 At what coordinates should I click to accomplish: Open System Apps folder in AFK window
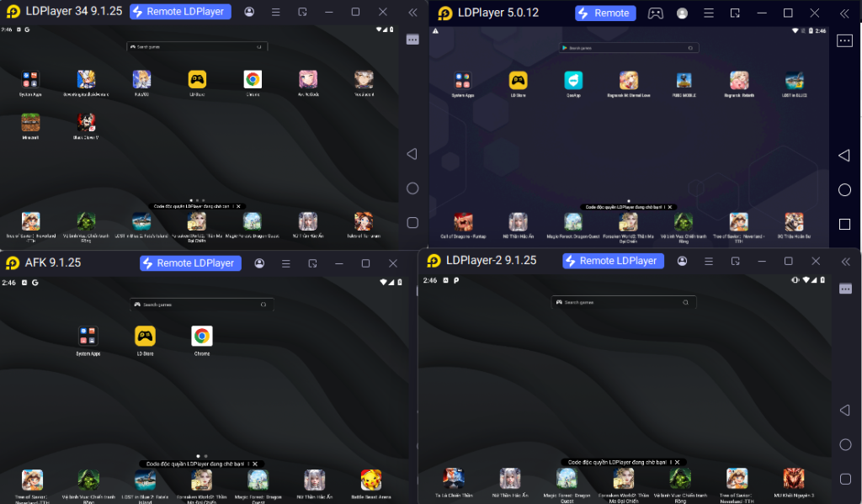pos(88,337)
